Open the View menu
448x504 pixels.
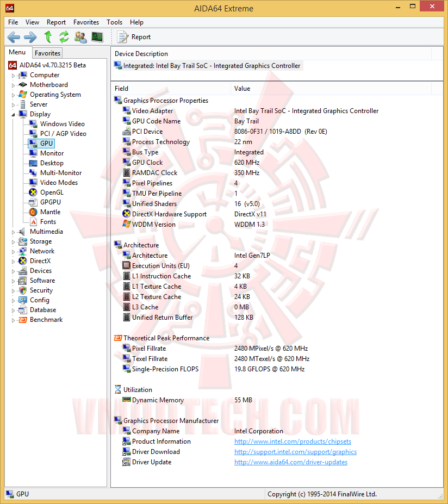[32, 22]
